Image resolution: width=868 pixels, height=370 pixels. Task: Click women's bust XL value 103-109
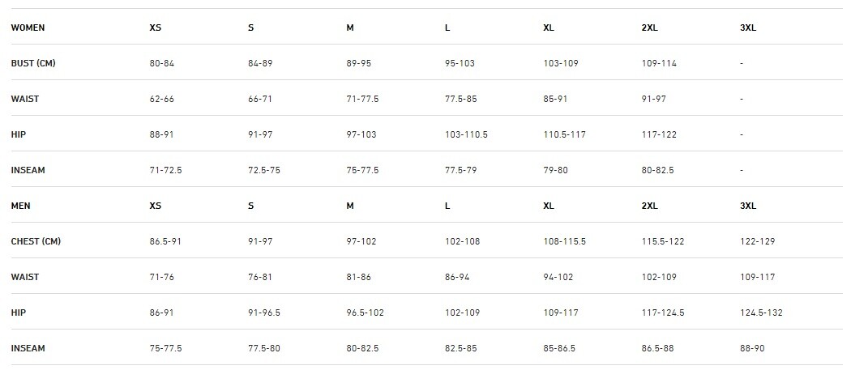pos(561,63)
